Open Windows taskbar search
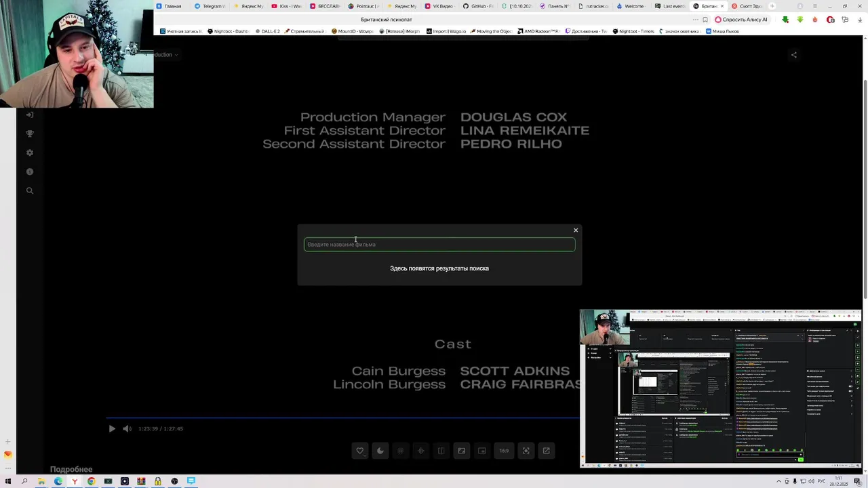 pos(24,481)
